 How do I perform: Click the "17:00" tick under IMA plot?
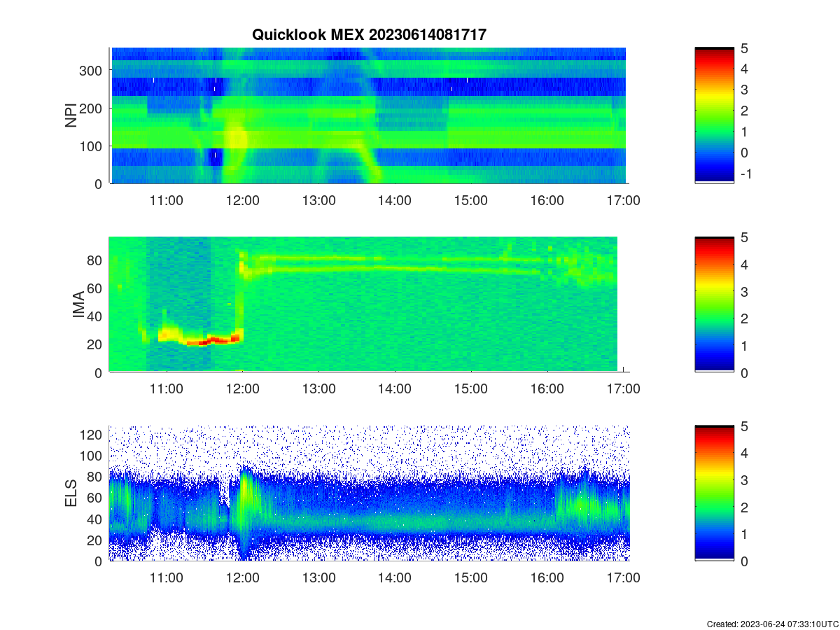[624, 389]
